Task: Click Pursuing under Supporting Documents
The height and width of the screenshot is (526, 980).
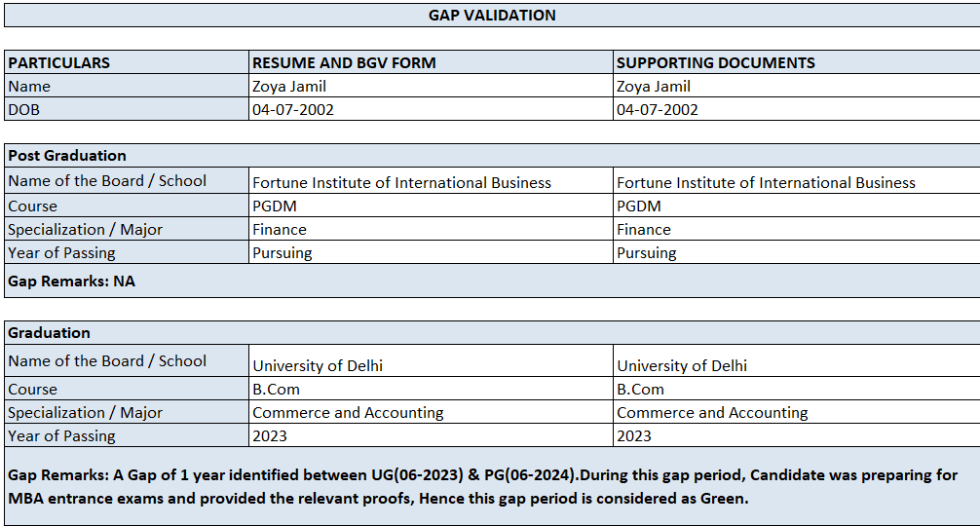Action: point(796,252)
